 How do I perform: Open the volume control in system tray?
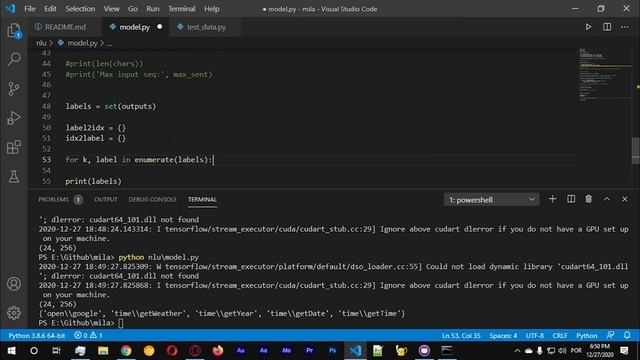(x=562, y=351)
